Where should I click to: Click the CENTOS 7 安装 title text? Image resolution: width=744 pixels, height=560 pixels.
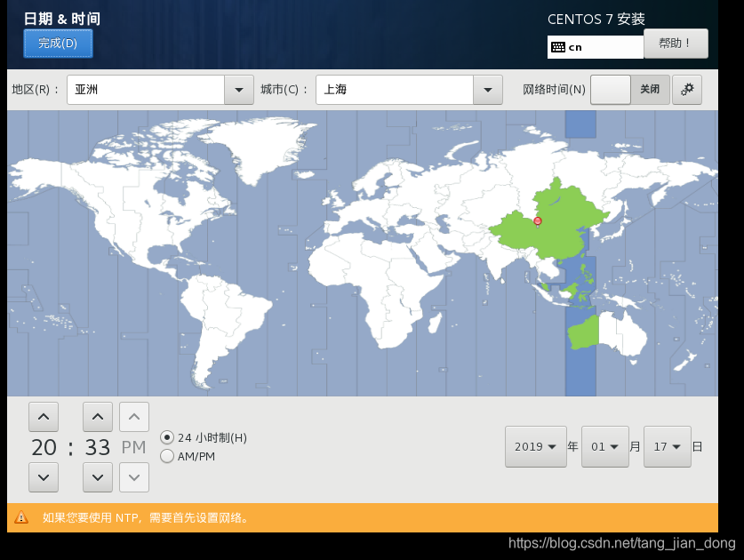[596, 19]
